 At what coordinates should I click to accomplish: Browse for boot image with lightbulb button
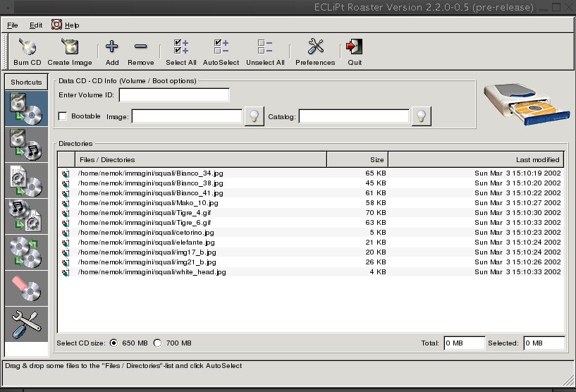pos(254,116)
